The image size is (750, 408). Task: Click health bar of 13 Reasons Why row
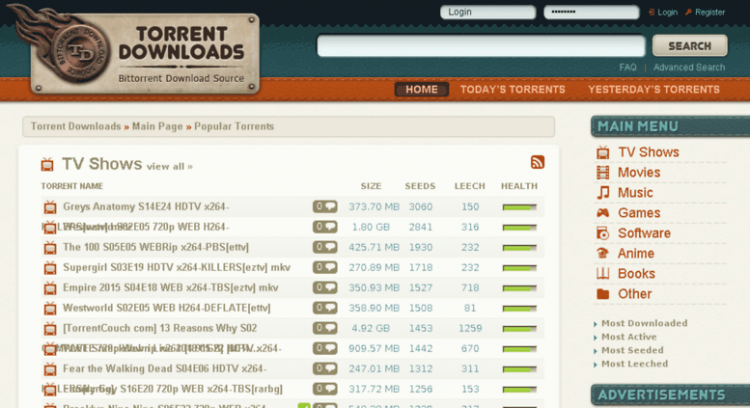coord(519,329)
